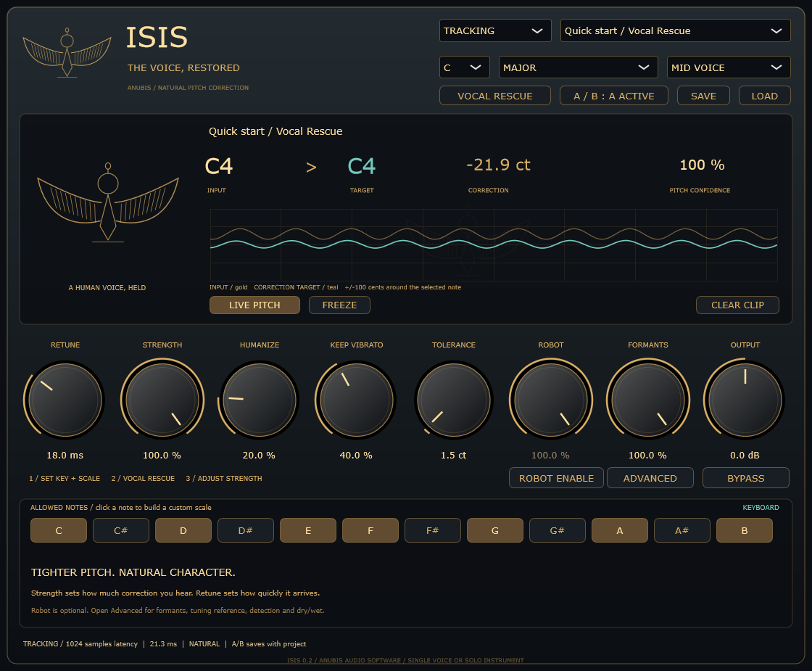Screen dimensions: 812x671
Task: Click the KEYBOARD link
Action: click(x=761, y=507)
